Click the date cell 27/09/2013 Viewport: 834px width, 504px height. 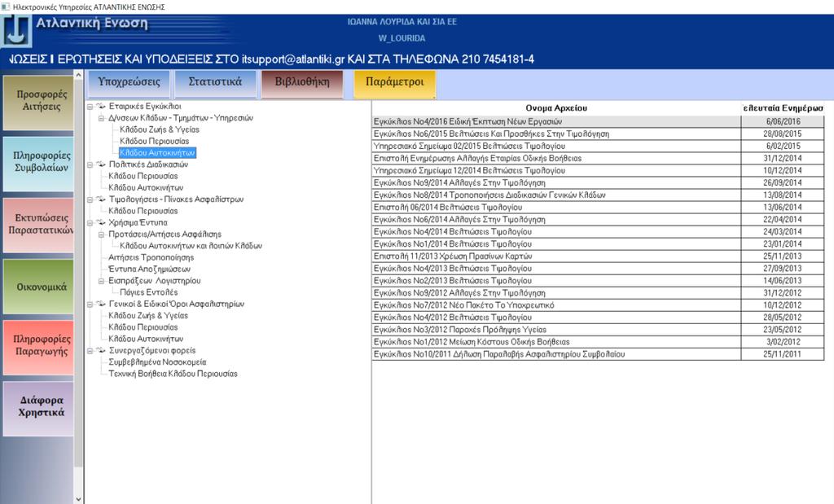tap(783, 269)
